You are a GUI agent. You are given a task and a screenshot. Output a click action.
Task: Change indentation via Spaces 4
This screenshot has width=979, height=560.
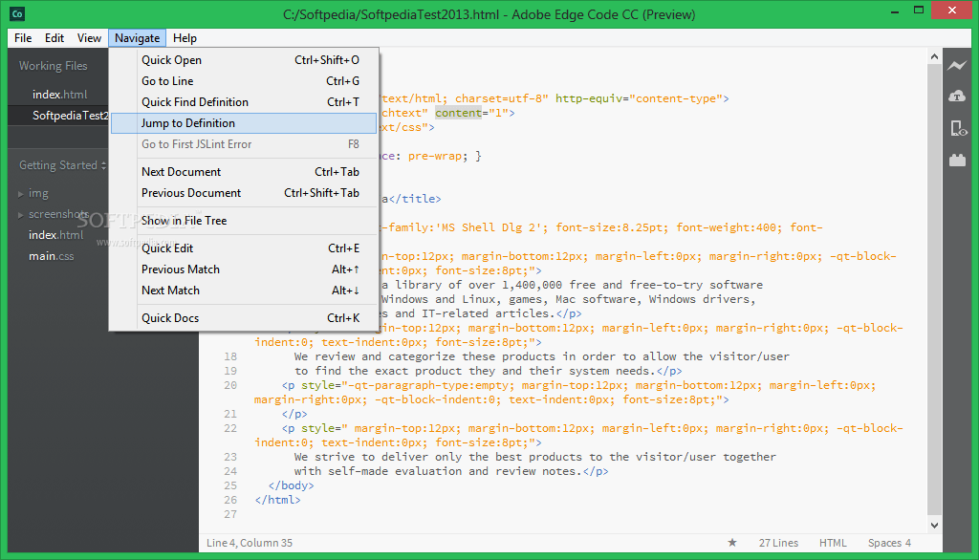pos(889,543)
